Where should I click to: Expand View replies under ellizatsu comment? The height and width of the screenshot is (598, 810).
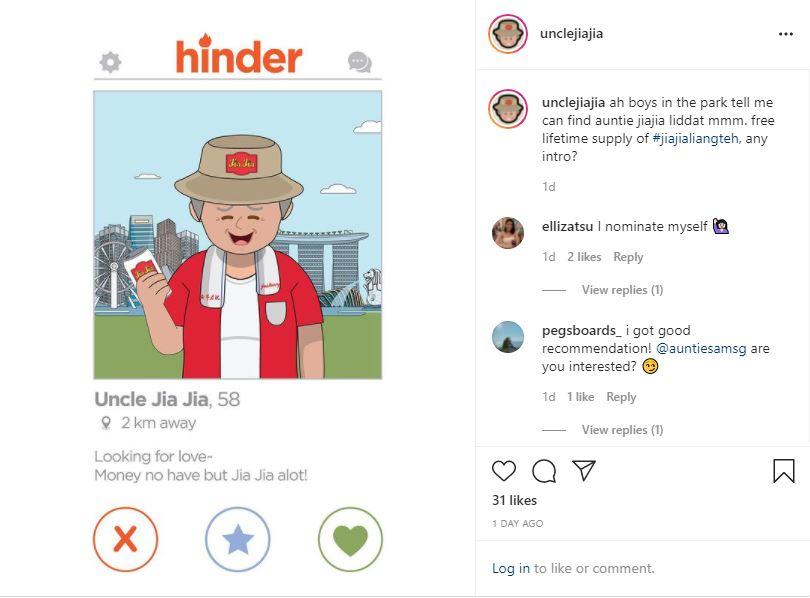coord(622,290)
